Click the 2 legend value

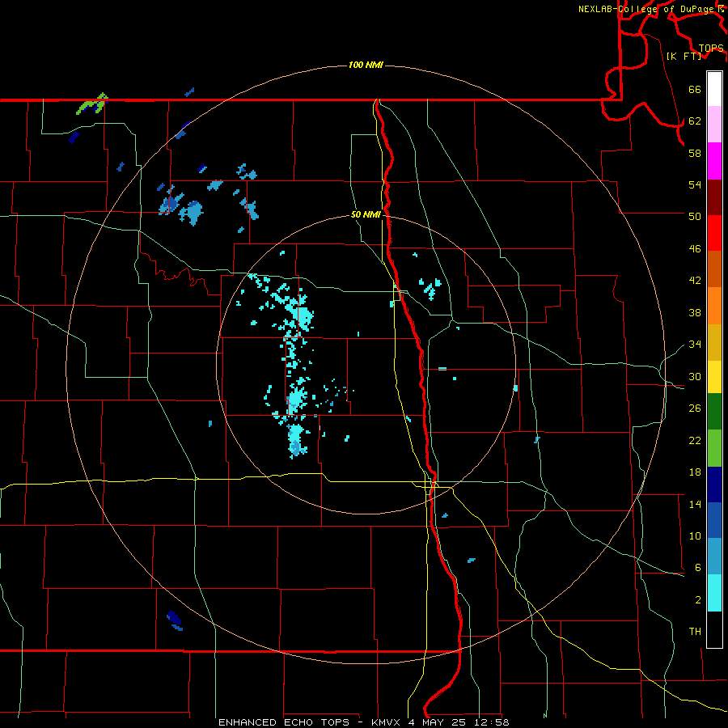tap(698, 600)
